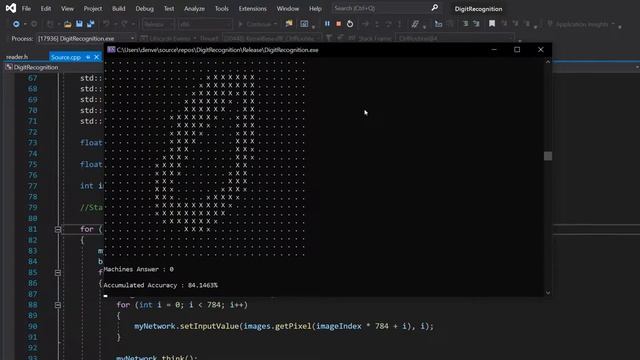This screenshot has height=360, width=640.
Task: Click the Save All icon
Action: tap(91, 24)
